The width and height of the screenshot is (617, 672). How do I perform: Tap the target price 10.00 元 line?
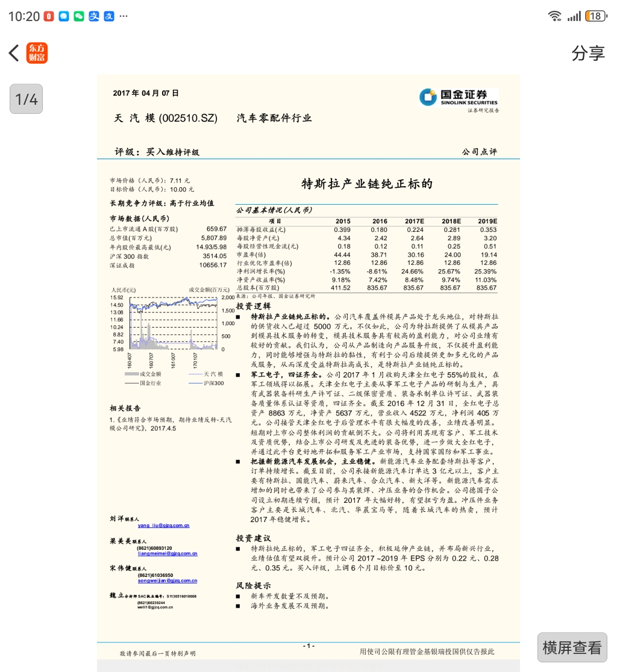pyautogui.click(x=152, y=189)
